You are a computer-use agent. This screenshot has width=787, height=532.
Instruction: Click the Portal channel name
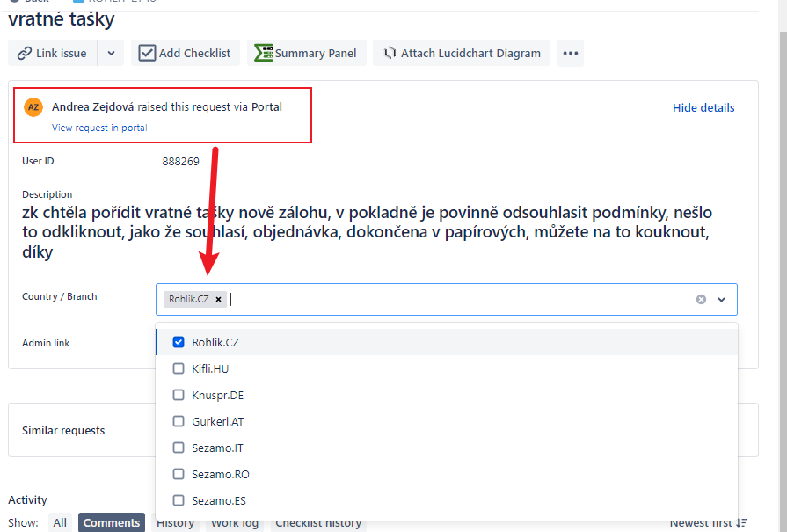coord(266,107)
